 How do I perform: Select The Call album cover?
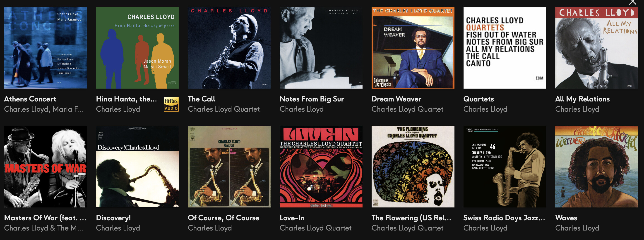(229, 47)
